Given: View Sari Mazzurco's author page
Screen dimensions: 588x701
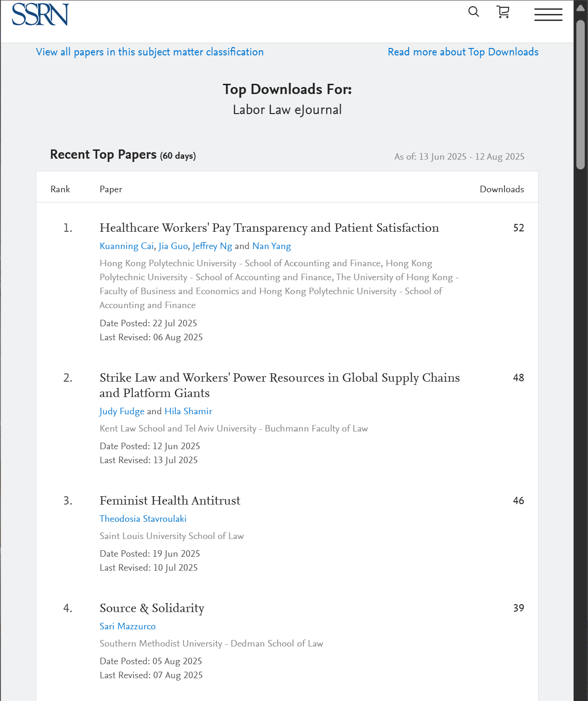Looking at the screenshot, I should [127, 627].
